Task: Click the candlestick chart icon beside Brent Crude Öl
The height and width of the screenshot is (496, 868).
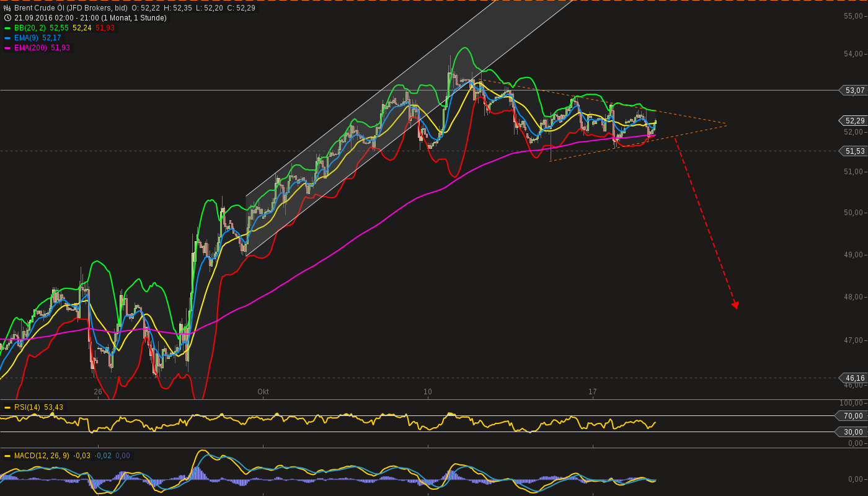Action: (7, 8)
